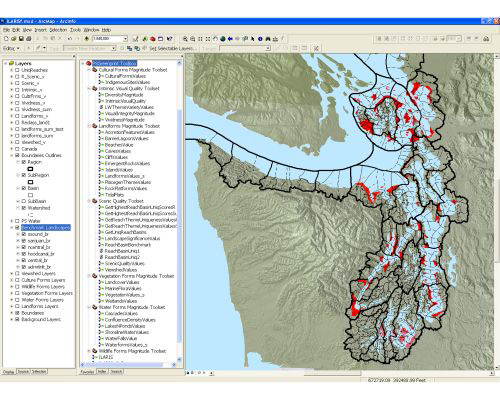
Task: Click the Undo arrow icon
Action: [70, 39]
